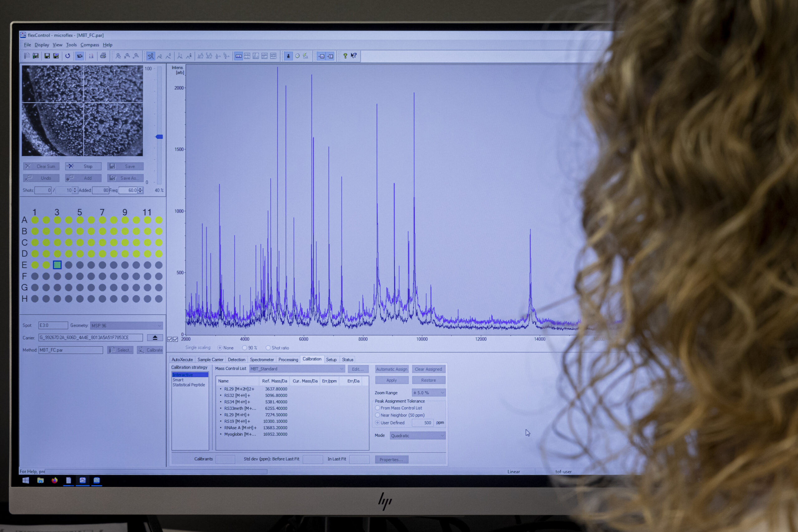
Task: Select the 90 % single scaling option
Action: [x=245, y=348]
